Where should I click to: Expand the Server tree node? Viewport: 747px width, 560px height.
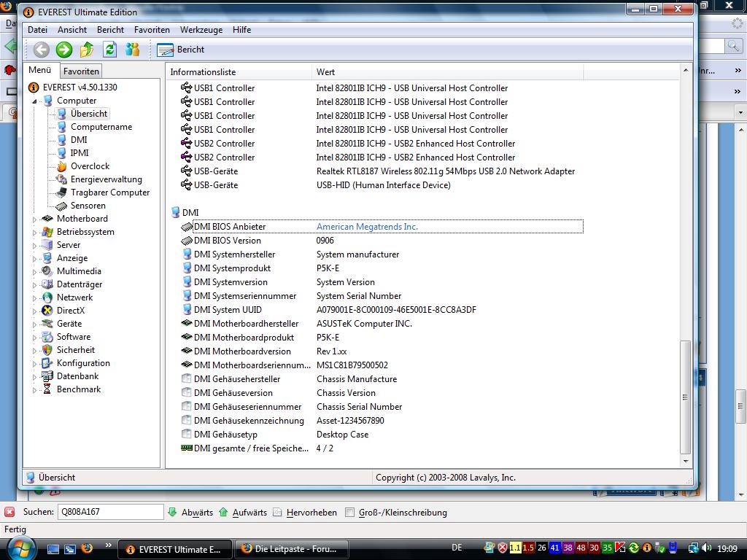pyautogui.click(x=34, y=246)
